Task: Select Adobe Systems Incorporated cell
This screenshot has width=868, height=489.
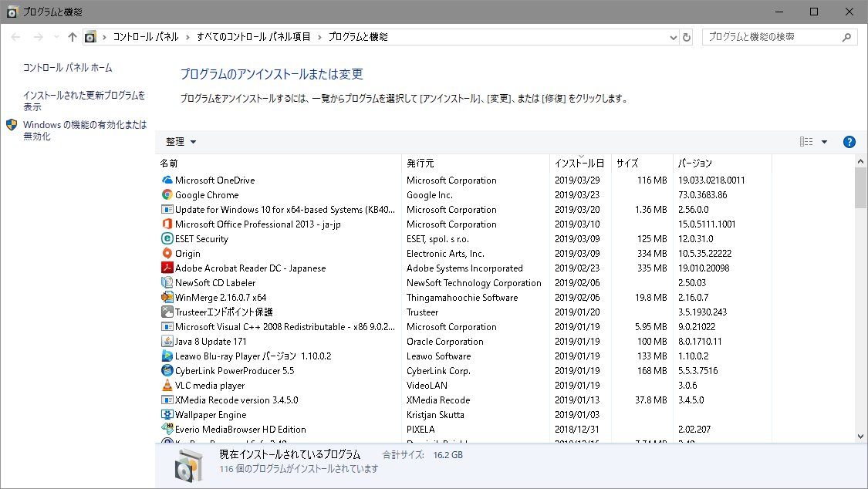Action: tap(464, 268)
